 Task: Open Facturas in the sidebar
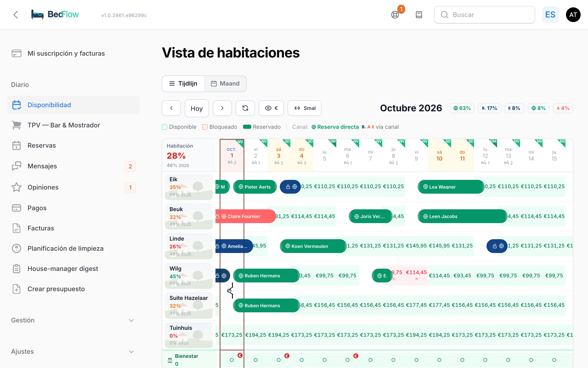click(x=73, y=228)
